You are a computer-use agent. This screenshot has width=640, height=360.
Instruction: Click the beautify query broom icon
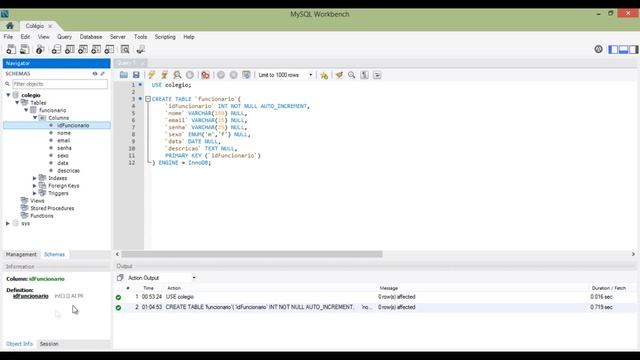pos(339,75)
